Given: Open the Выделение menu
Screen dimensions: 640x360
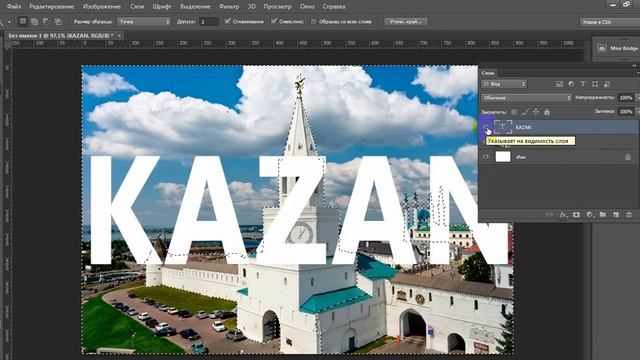Looking at the screenshot, I should (195, 7).
